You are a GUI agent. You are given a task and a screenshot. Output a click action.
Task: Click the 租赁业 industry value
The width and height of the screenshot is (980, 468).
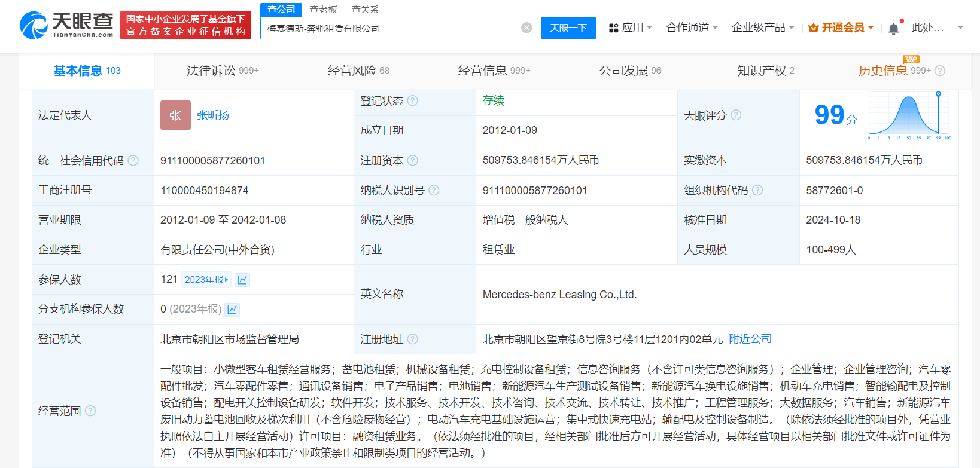click(499, 250)
